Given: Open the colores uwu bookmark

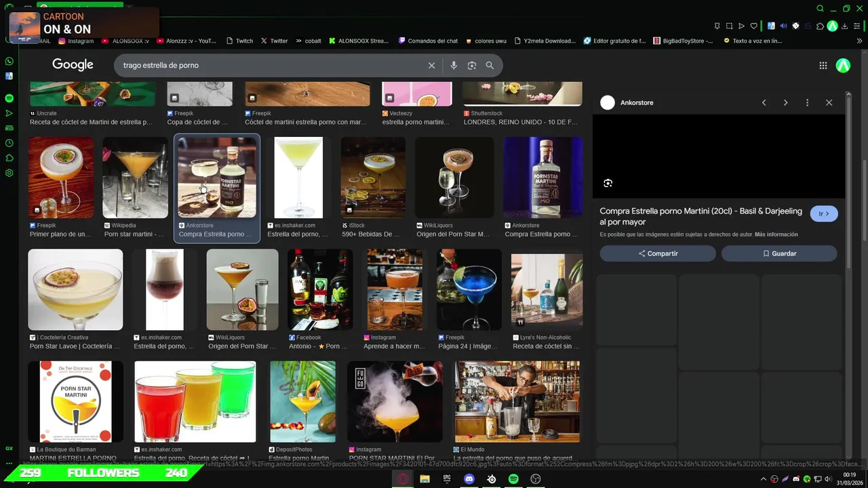Looking at the screenshot, I should tap(486, 41).
